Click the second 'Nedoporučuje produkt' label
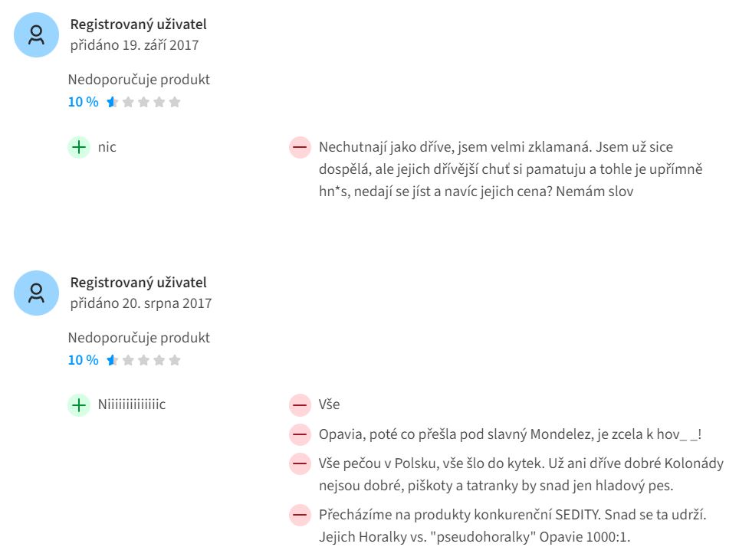739x560 pixels. (139, 338)
